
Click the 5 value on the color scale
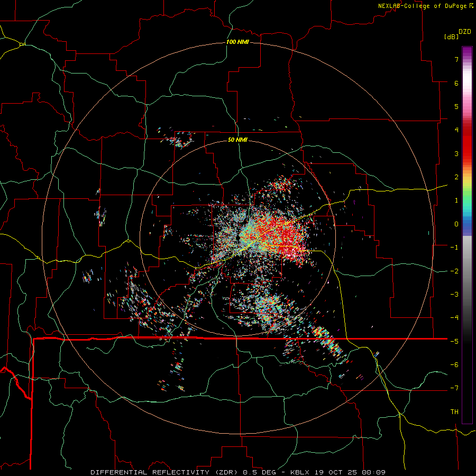click(x=456, y=106)
